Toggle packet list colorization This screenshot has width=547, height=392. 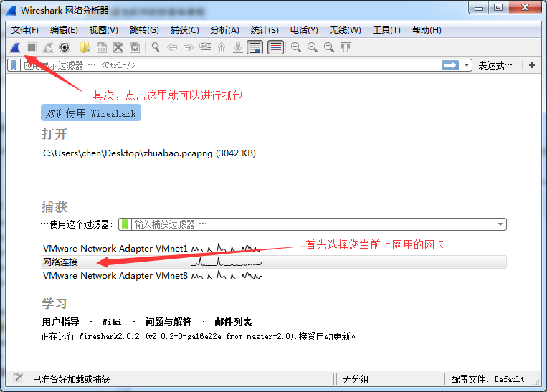point(275,47)
